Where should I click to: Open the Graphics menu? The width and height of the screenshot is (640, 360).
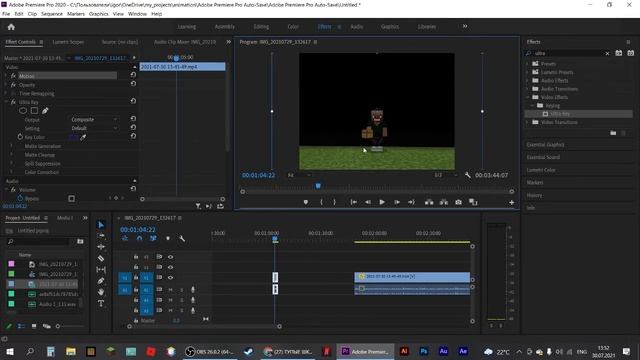coord(98,14)
